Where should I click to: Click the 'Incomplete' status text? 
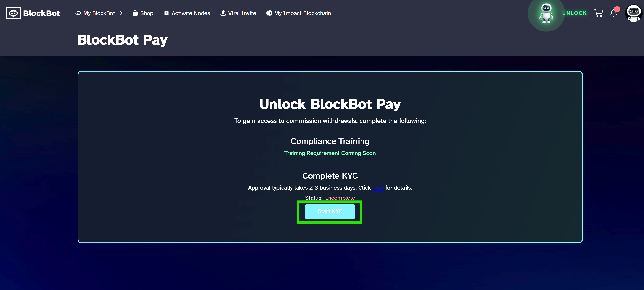click(x=340, y=198)
